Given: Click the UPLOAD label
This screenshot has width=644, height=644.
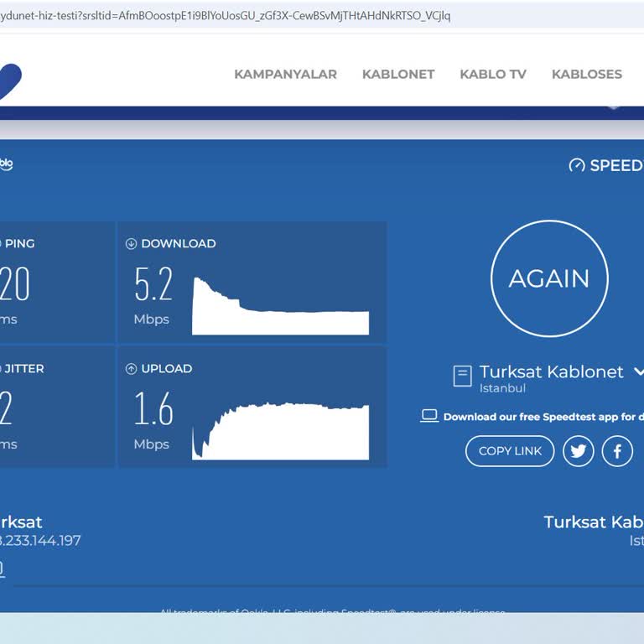Looking at the screenshot, I should (x=166, y=369).
